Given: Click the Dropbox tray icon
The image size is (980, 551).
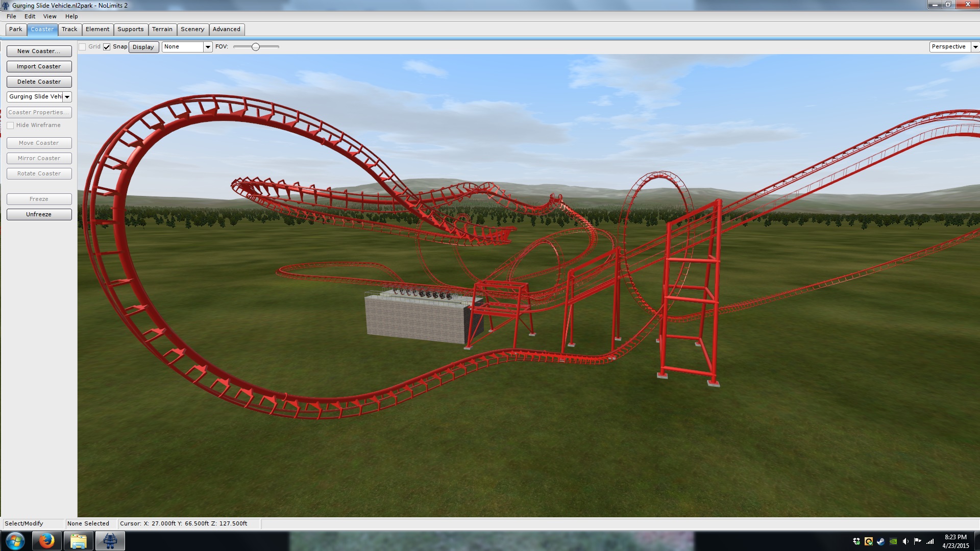Looking at the screenshot, I should point(856,541).
